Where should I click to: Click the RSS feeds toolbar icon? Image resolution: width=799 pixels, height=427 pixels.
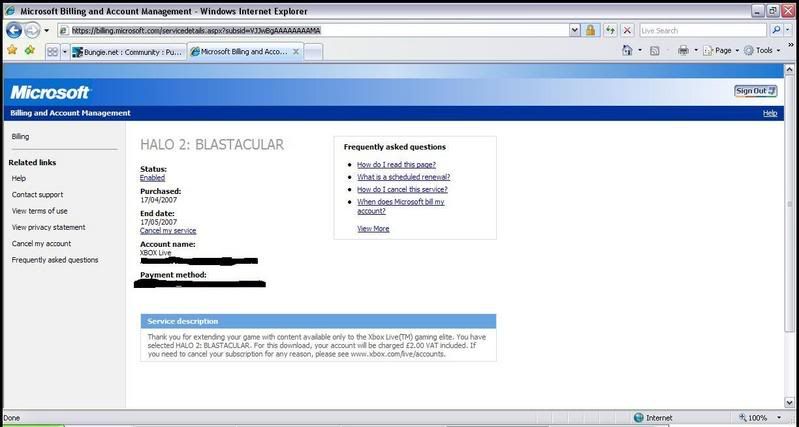tap(655, 50)
